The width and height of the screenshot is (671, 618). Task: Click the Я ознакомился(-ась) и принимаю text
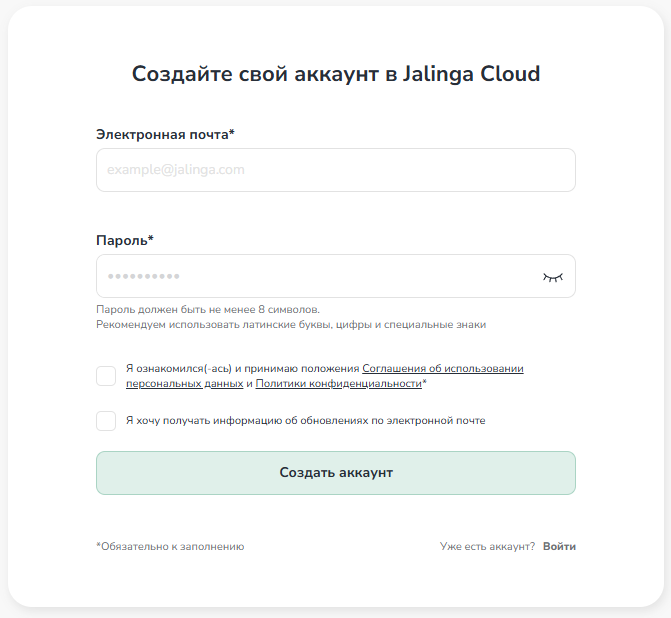[242, 369]
